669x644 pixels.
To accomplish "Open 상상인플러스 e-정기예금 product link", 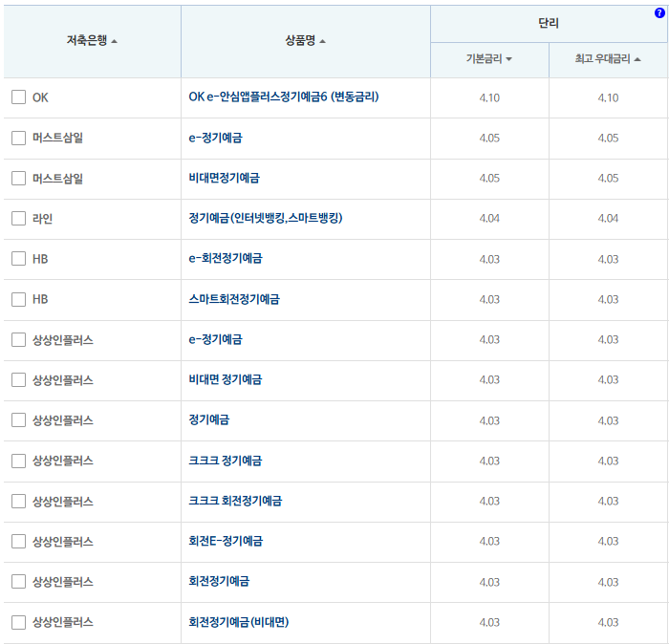I will 215,339.
